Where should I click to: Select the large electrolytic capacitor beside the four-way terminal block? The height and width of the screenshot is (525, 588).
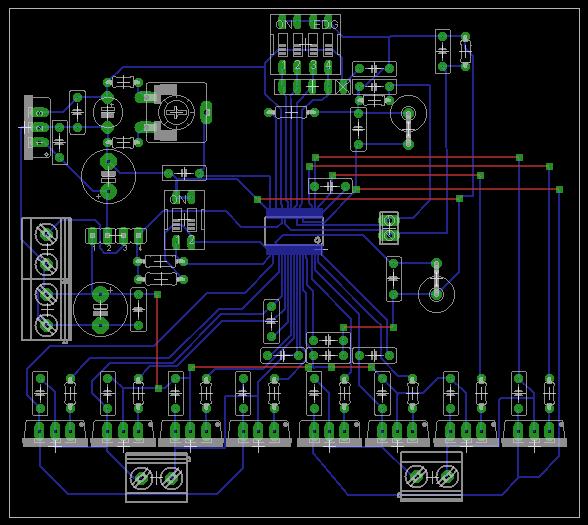click(x=100, y=309)
